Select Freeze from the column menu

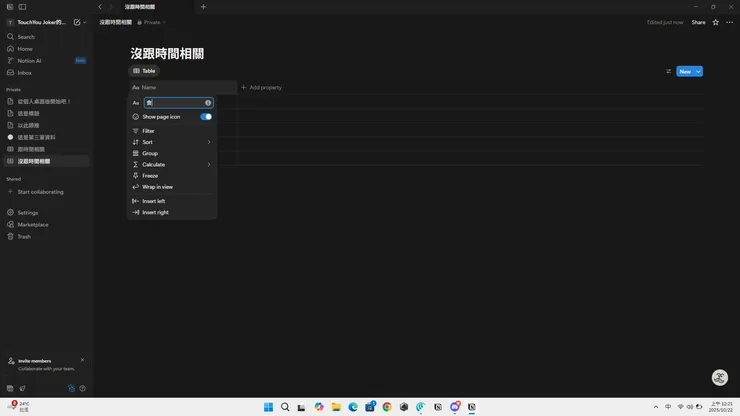point(172,176)
